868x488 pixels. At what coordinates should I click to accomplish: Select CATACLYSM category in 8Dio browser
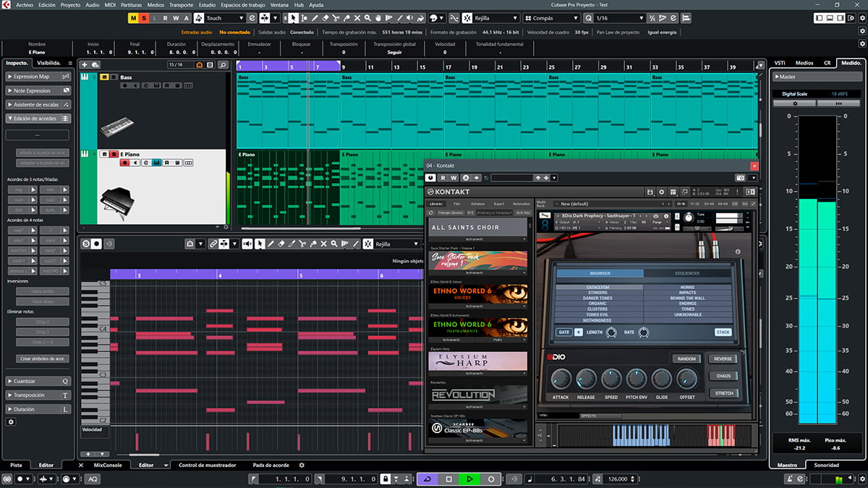click(597, 287)
